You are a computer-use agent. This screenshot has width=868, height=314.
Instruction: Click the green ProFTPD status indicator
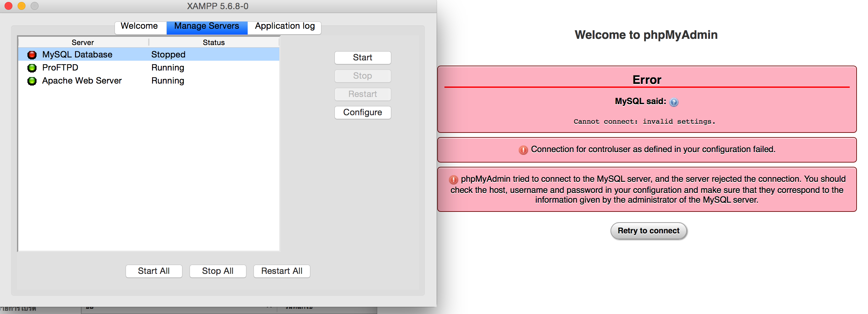pos(32,68)
